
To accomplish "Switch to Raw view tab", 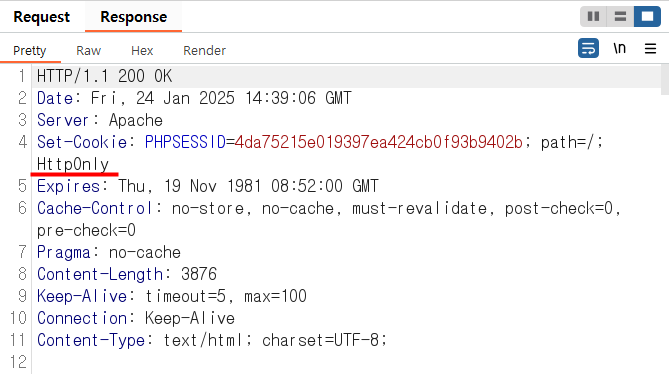I will (x=88, y=51).
